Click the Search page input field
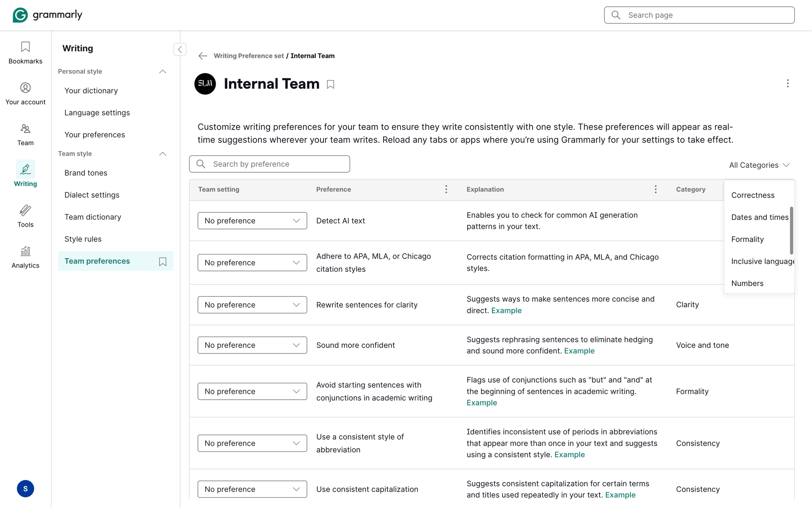 click(x=699, y=15)
